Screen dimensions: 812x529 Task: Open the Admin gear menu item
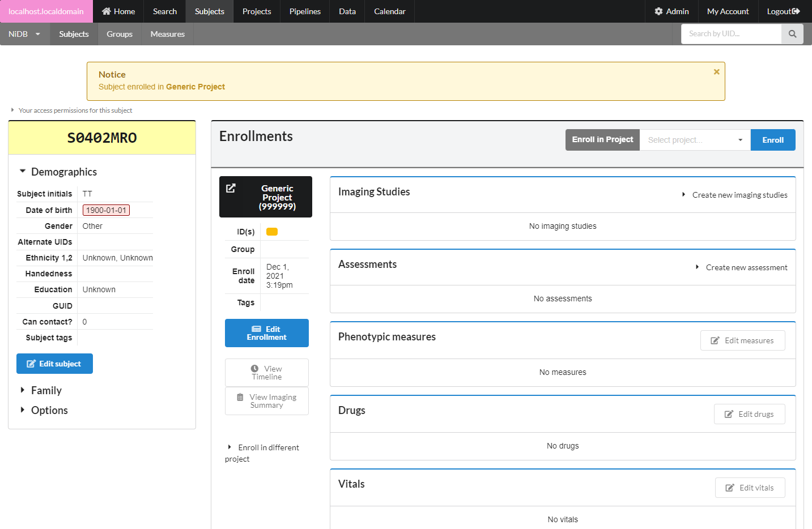click(671, 11)
